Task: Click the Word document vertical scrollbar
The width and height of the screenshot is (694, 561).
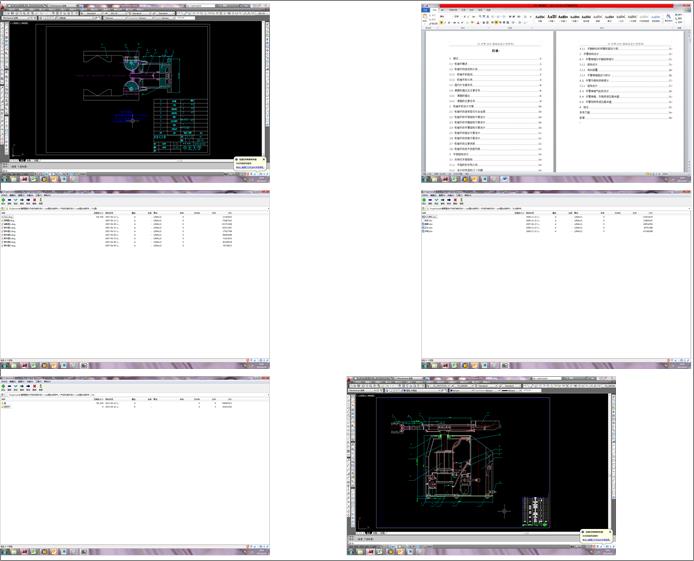Action: (x=688, y=102)
